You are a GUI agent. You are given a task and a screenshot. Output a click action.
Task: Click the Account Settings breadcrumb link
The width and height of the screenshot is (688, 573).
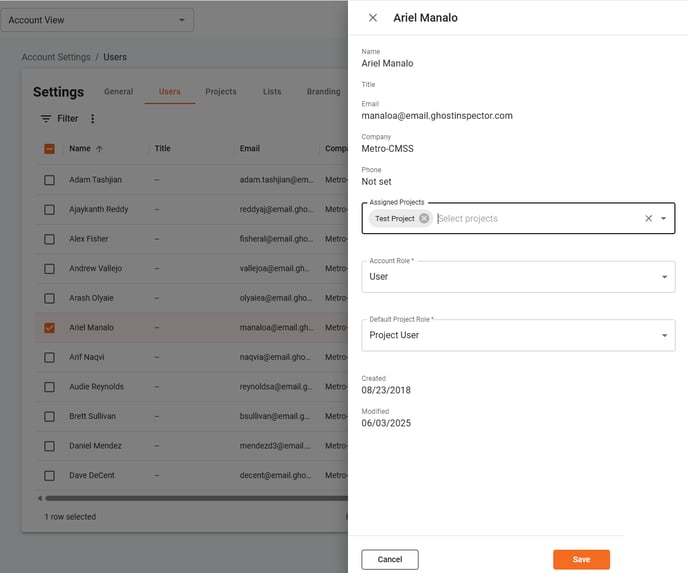[56, 57]
